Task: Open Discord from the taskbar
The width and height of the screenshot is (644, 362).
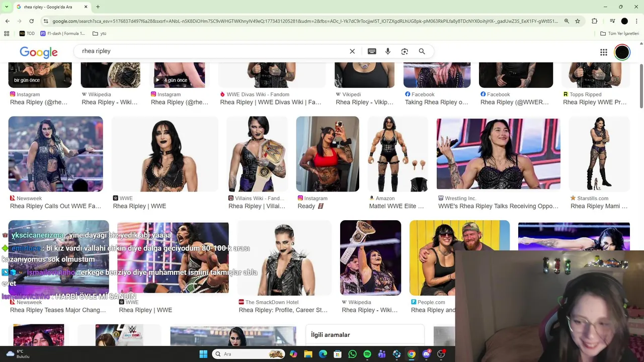Action: 426,354
